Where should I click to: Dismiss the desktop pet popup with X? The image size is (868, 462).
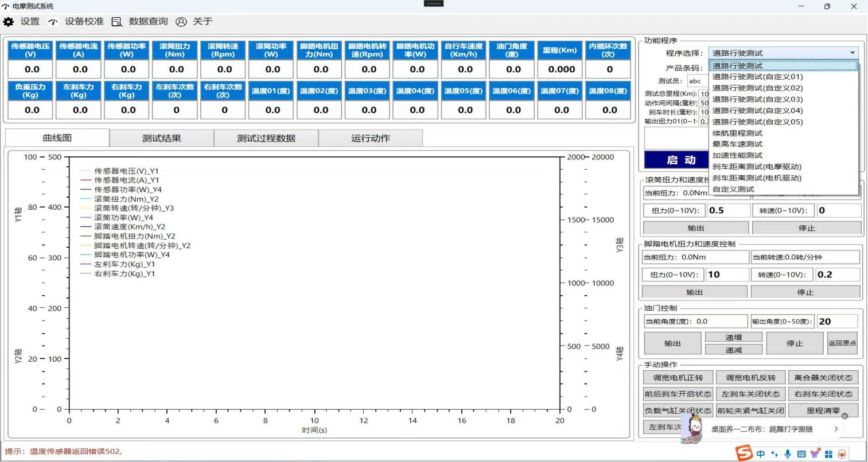click(844, 416)
